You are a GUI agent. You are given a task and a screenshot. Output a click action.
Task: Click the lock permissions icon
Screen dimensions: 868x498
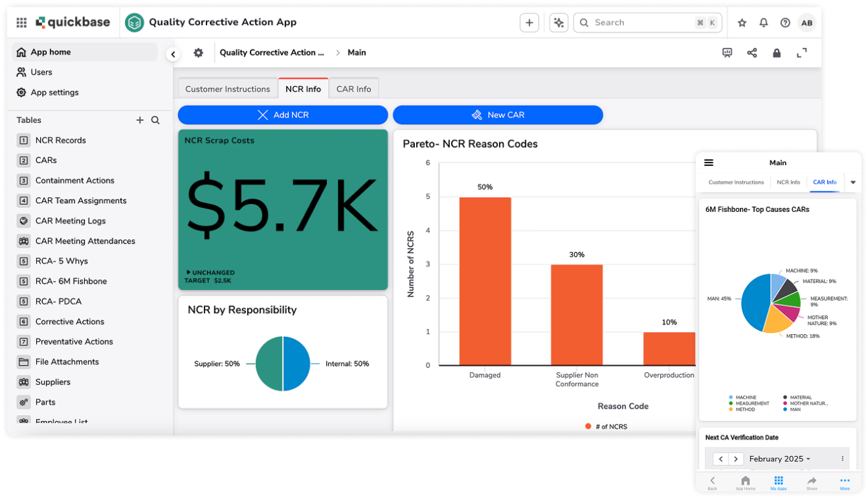click(777, 53)
